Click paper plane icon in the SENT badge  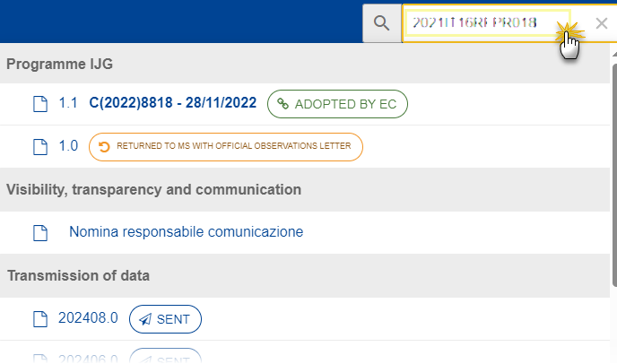click(145, 319)
